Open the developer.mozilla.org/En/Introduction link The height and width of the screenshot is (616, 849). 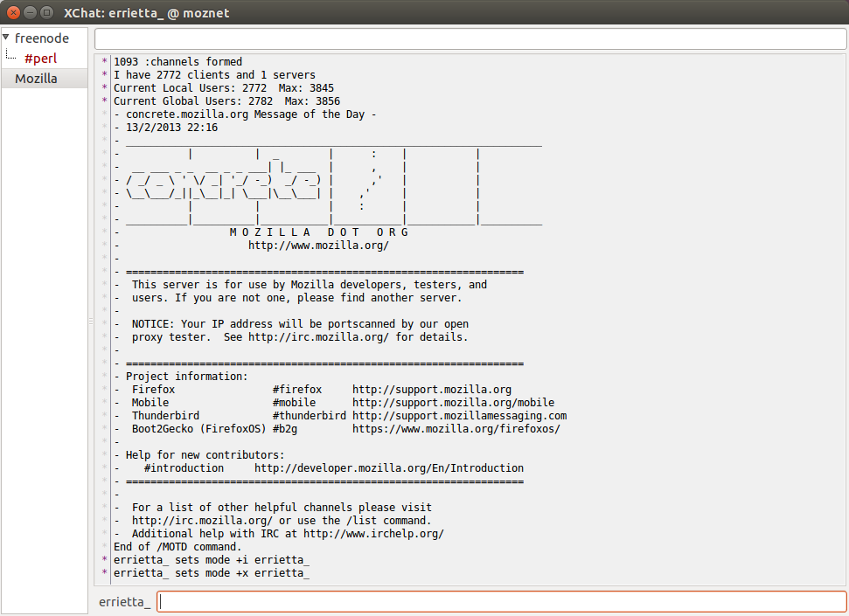click(x=389, y=468)
